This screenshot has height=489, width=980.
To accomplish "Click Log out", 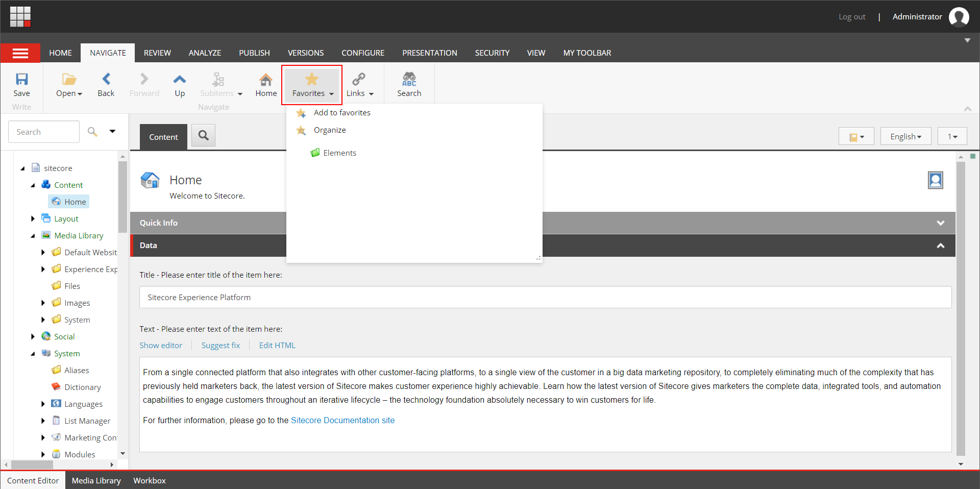I will [852, 17].
